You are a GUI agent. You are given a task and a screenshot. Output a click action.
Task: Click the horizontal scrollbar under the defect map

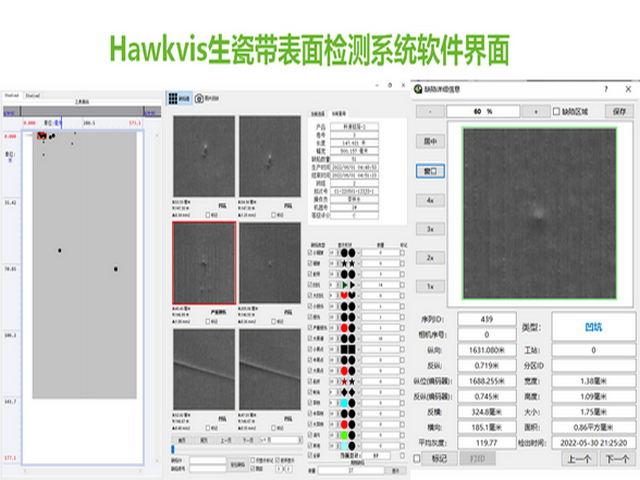pos(83,471)
